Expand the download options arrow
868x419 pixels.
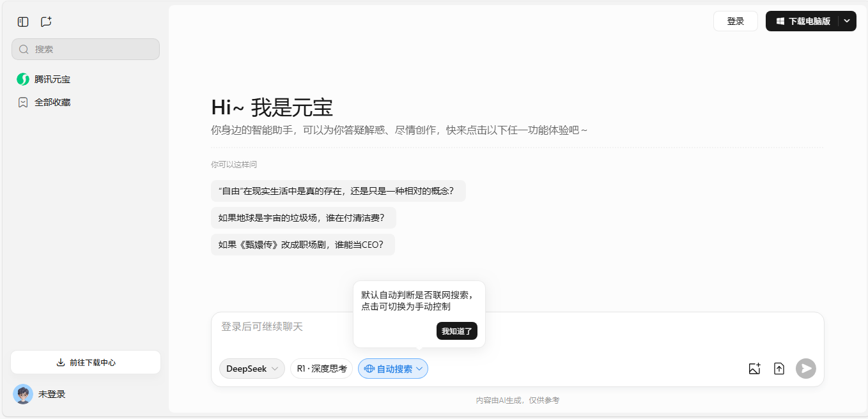[x=847, y=21]
